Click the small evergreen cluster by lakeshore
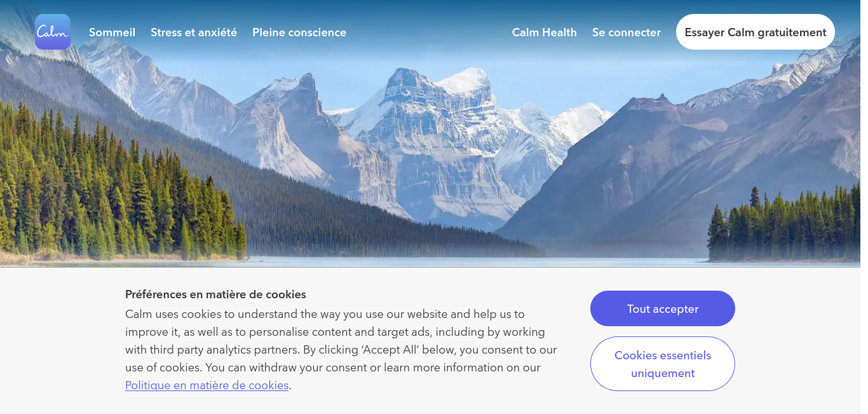 (785, 226)
